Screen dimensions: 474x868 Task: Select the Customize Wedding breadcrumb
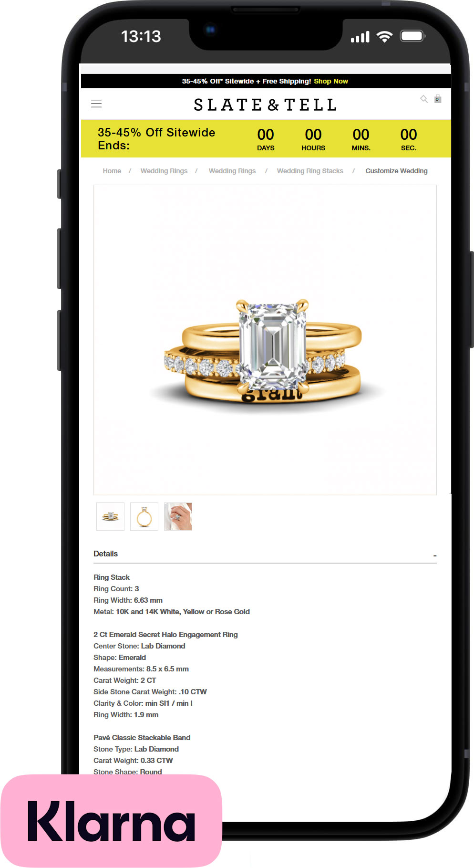[x=396, y=171]
